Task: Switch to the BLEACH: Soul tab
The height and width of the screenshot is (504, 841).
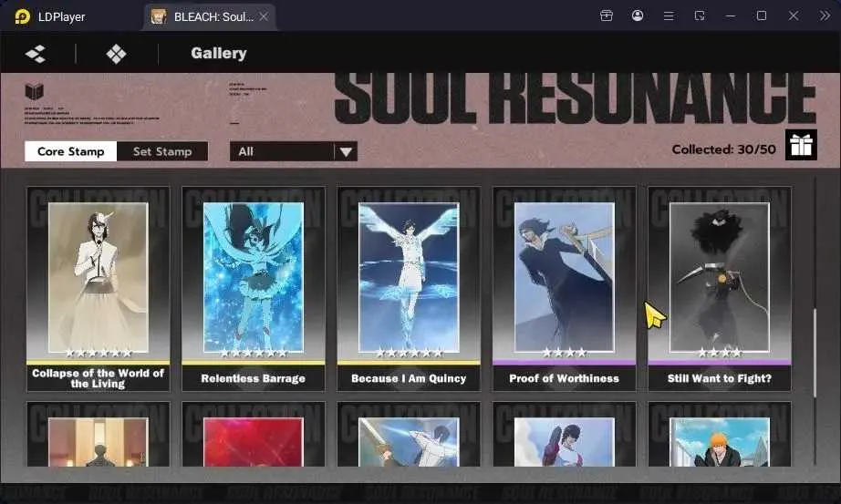Action: coord(209,16)
